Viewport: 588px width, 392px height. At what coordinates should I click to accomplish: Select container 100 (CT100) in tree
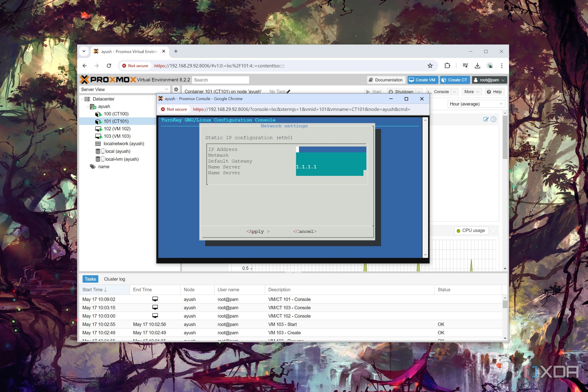click(x=116, y=114)
